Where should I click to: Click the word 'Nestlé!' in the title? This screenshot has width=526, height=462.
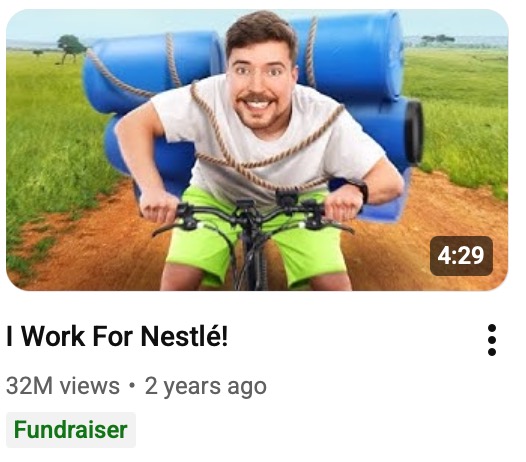click(x=185, y=336)
